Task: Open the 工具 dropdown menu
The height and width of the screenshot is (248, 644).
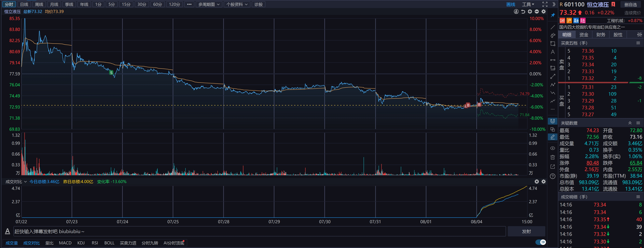Action: pyautogui.click(x=528, y=4)
